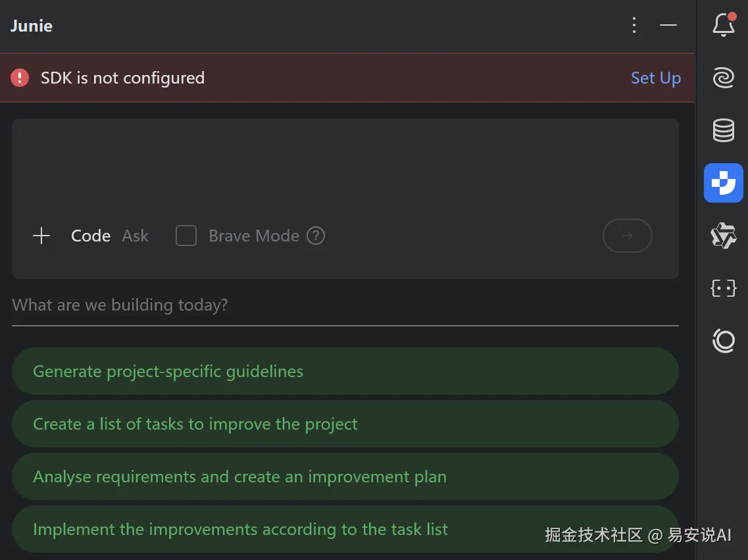Screen dimensions: 748x560
Task: Open the Notifications bell icon
Action: pyautogui.click(x=723, y=26)
